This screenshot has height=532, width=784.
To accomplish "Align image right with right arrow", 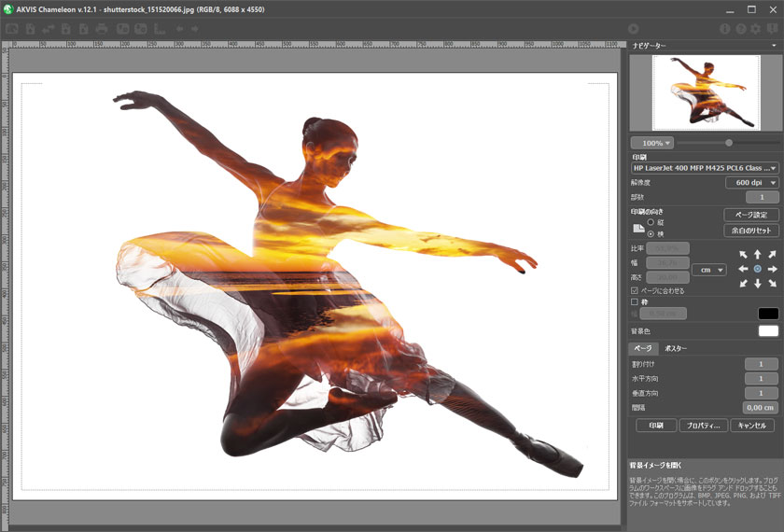I will click(x=772, y=269).
